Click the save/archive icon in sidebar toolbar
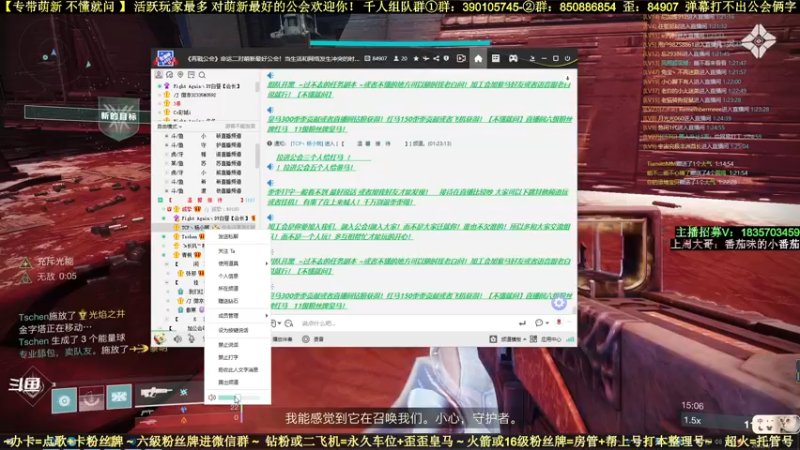This screenshot has height=450, width=800. click(191, 75)
